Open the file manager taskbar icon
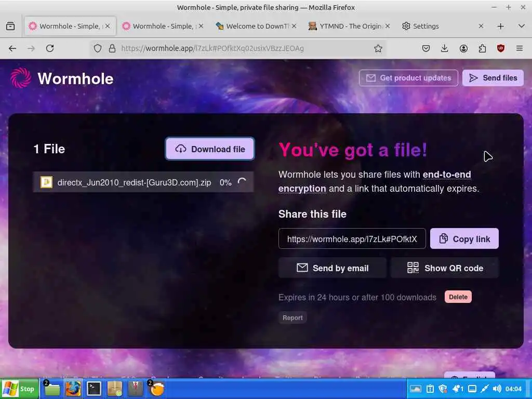This screenshot has height=399, width=532. pyautogui.click(x=51, y=389)
